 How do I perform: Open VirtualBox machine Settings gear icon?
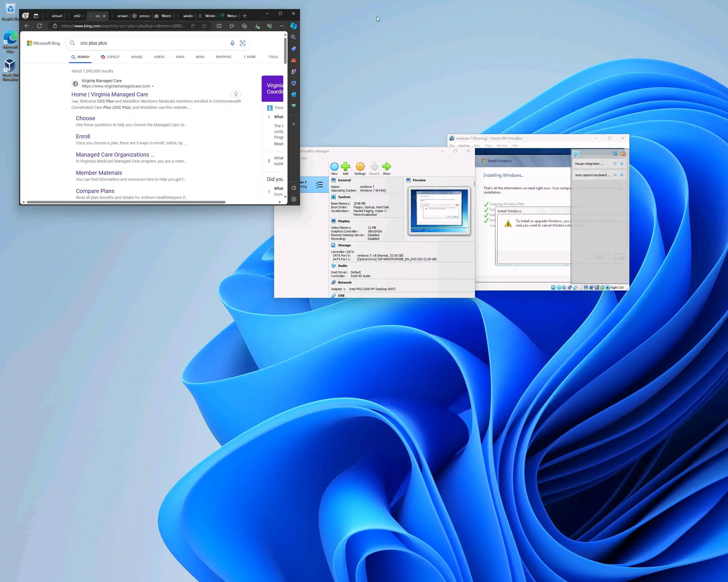360,167
